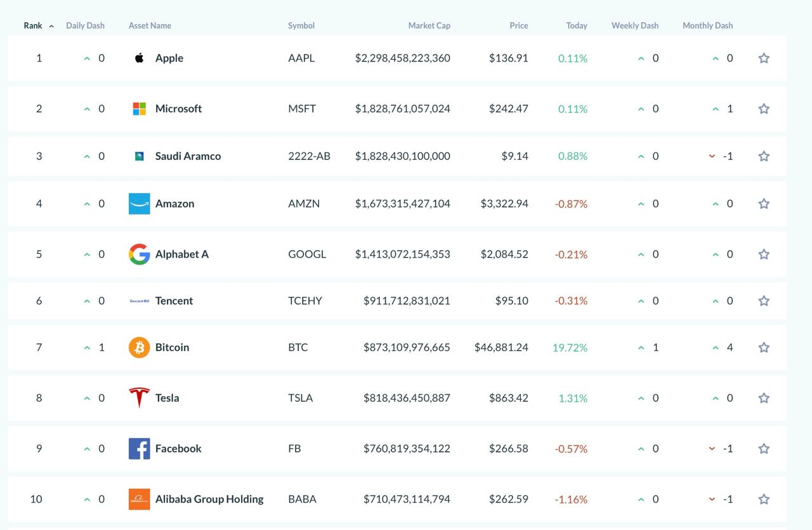Click the Alphabet A Google logo
Viewport: 812px width, 530px height.
140,254
